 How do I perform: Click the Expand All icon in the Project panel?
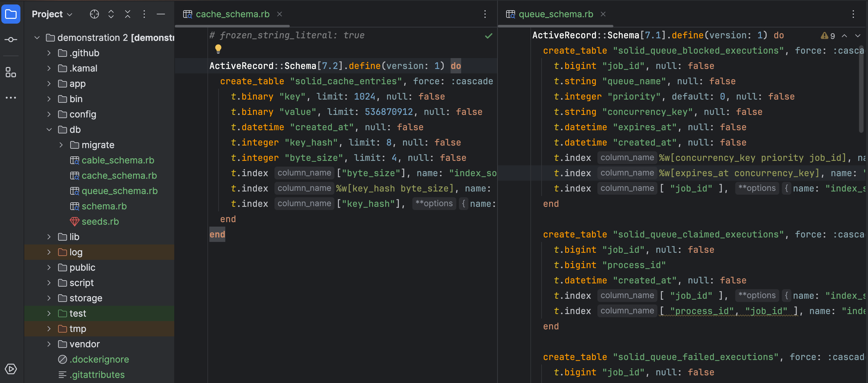tap(111, 14)
